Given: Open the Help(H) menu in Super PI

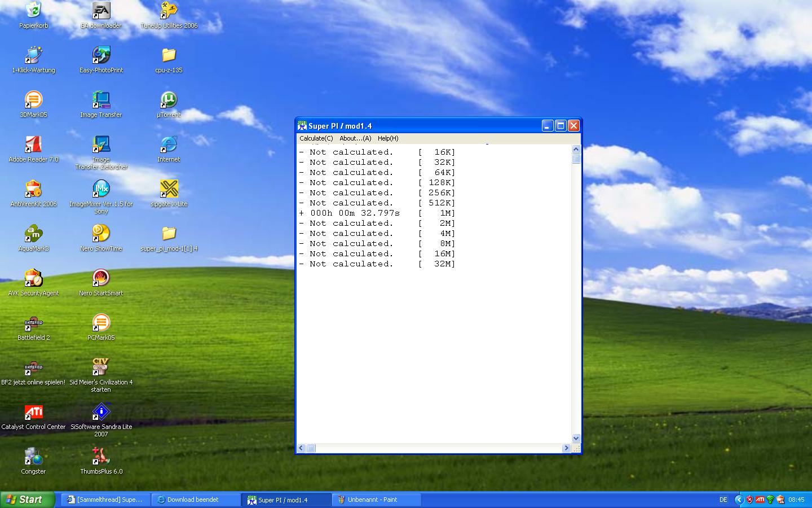Looking at the screenshot, I should (x=388, y=138).
